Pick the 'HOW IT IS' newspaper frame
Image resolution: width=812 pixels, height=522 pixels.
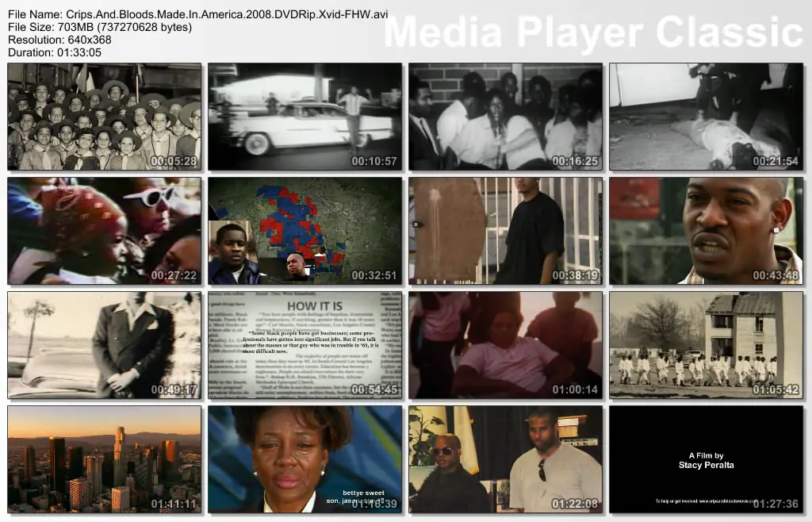coord(305,345)
